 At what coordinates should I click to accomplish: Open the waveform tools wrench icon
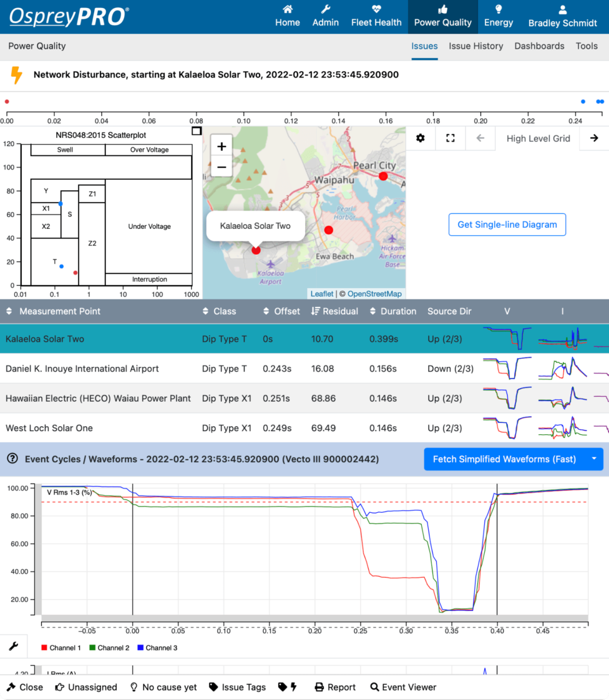coord(13,646)
